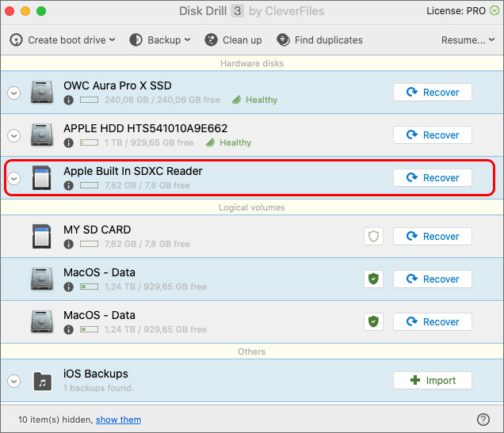The image size is (504, 433).
Task: Recover the first MacOS - Data volume
Action: point(433,279)
